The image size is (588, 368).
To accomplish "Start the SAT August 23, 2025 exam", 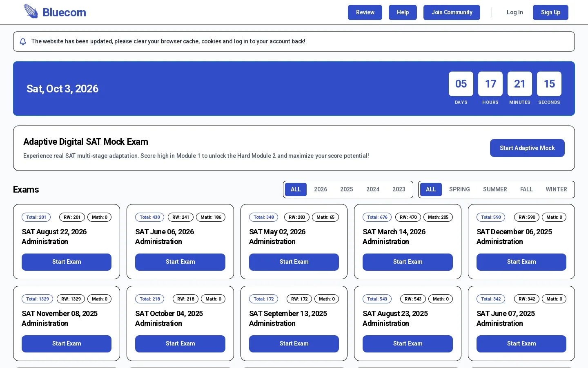I will [x=408, y=344].
